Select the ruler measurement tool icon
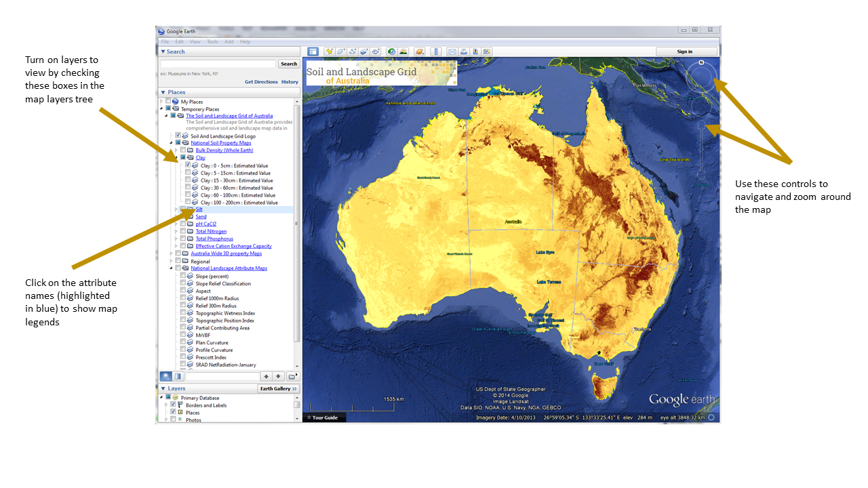The height and width of the screenshot is (488, 868). [436, 52]
